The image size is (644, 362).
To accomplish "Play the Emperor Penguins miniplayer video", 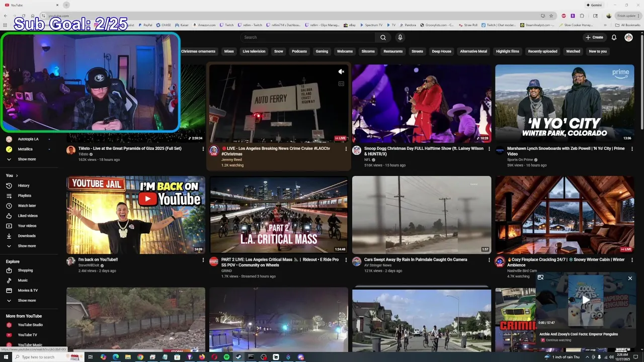I will [586, 300].
